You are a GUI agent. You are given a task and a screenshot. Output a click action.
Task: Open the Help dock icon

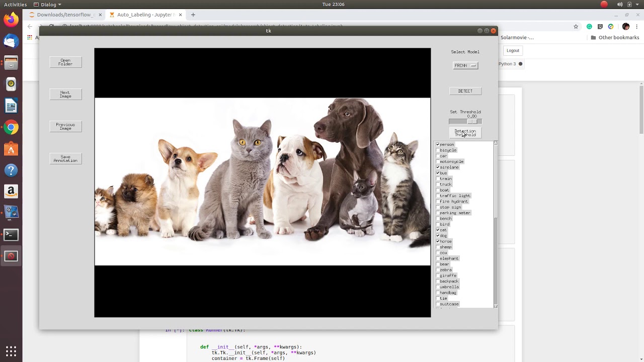pyautogui.click(x=11, y=171)
